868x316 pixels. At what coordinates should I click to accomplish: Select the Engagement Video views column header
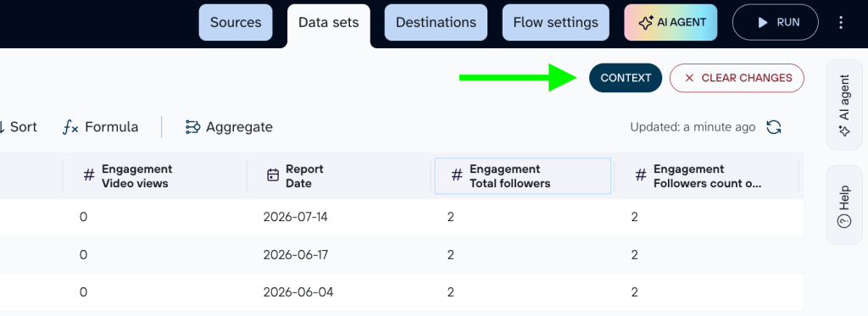(154, 176)
